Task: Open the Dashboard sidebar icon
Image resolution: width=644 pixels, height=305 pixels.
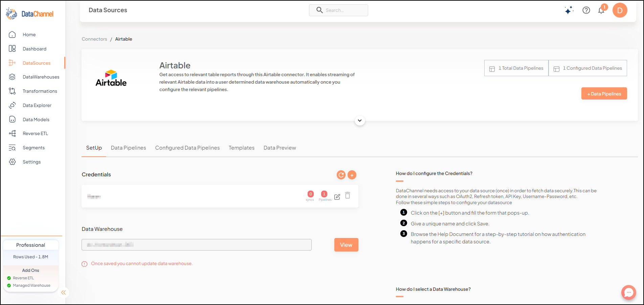Action: pos(12,49)
